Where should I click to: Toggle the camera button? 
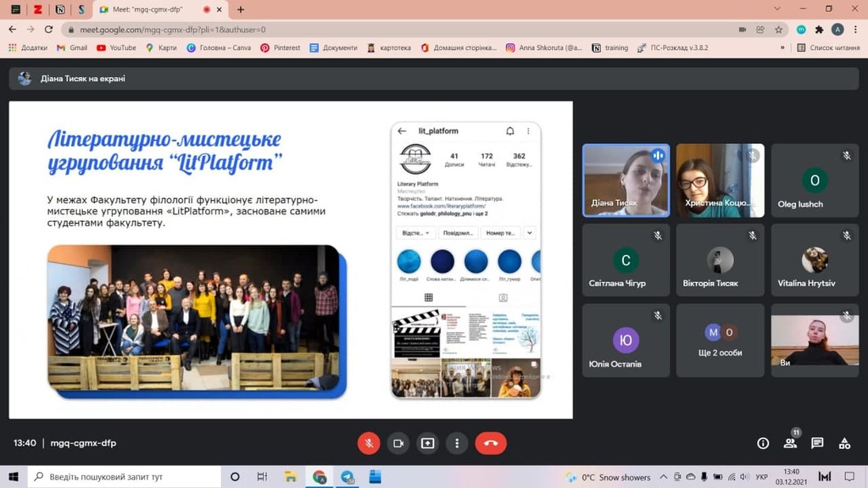(398, 443)
